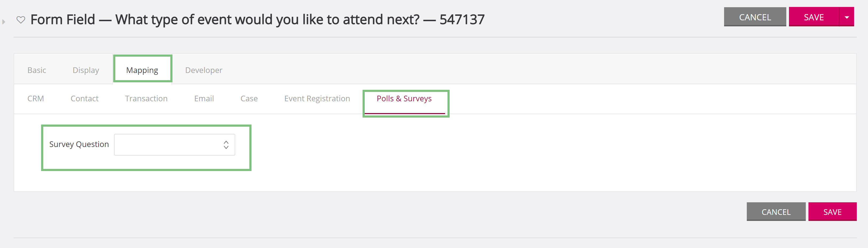The height and width of the screenshot is (248, 868).
Task: Open the Developer tab
Action: 204,70
